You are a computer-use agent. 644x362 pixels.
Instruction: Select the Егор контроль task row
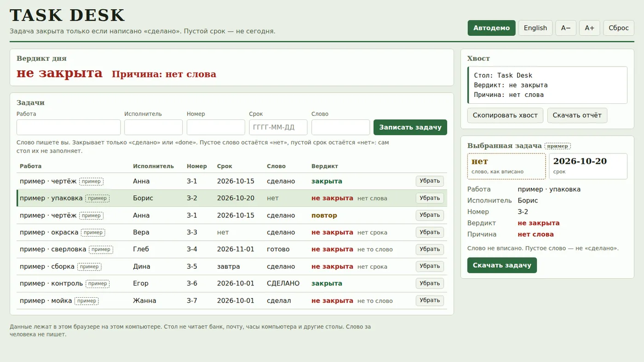tap(232, 283)
